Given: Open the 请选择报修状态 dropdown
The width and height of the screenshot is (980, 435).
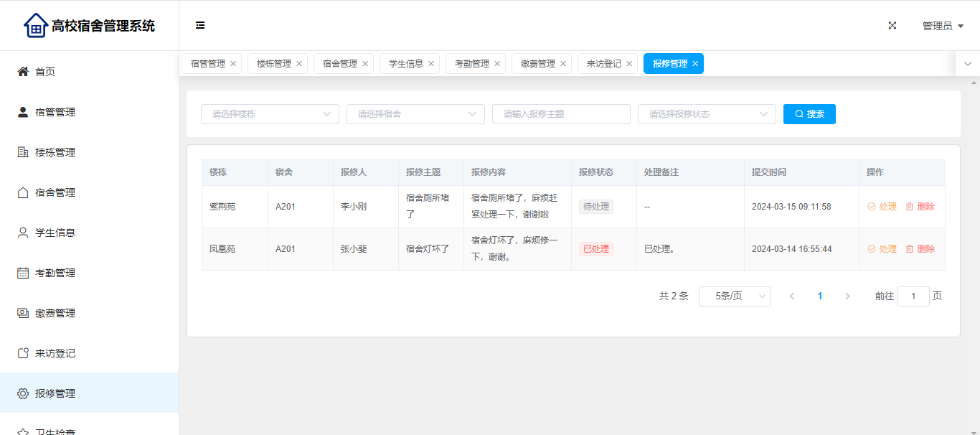Looking at the screenshot, I should (x=707, y=114).
